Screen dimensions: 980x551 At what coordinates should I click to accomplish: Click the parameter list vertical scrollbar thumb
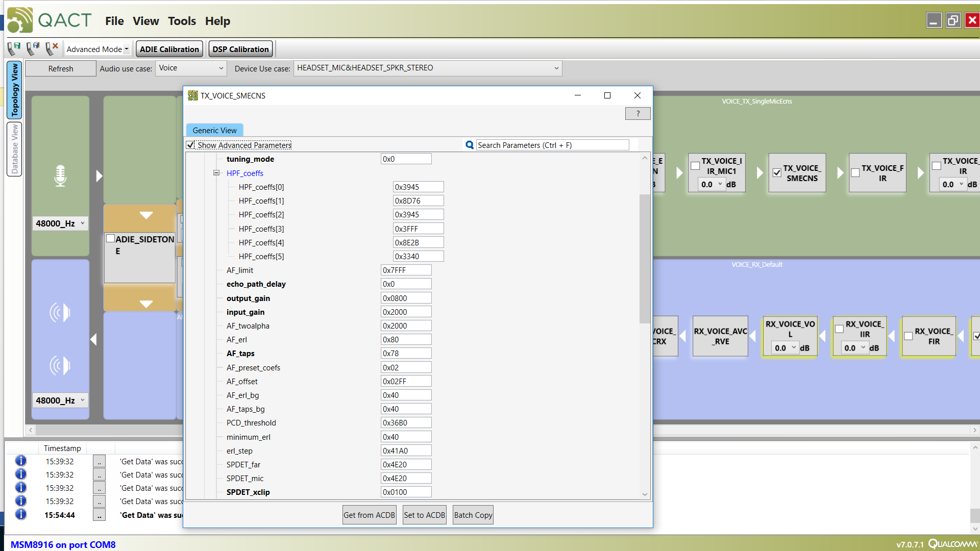pyautogui.click(x=645, y=259)
